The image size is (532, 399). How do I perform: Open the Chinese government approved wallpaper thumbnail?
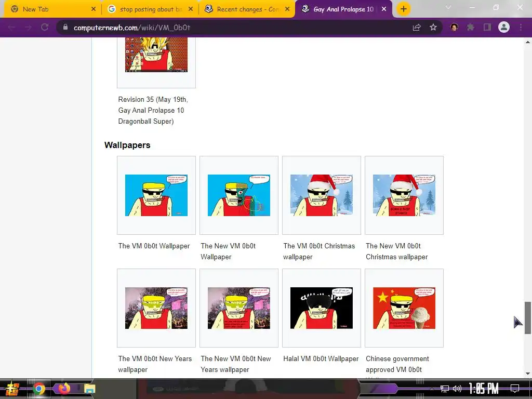coord(404,308)
